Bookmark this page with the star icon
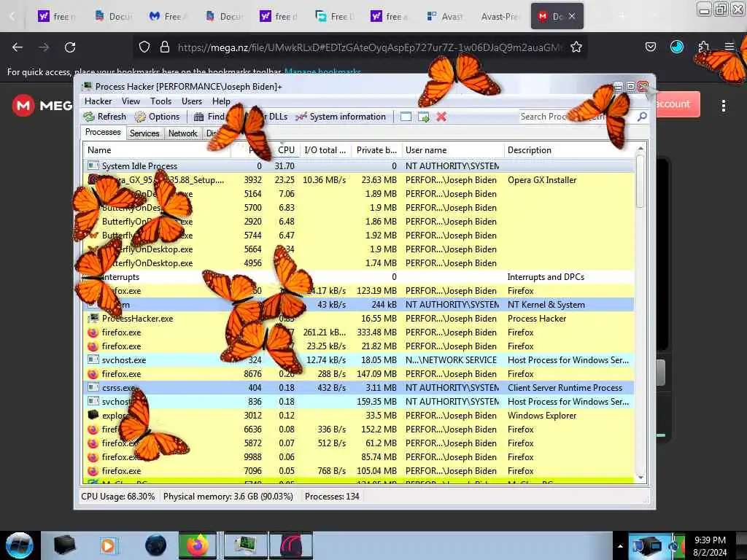The height and width of the screenshot is (560, 747). [576, 47]
